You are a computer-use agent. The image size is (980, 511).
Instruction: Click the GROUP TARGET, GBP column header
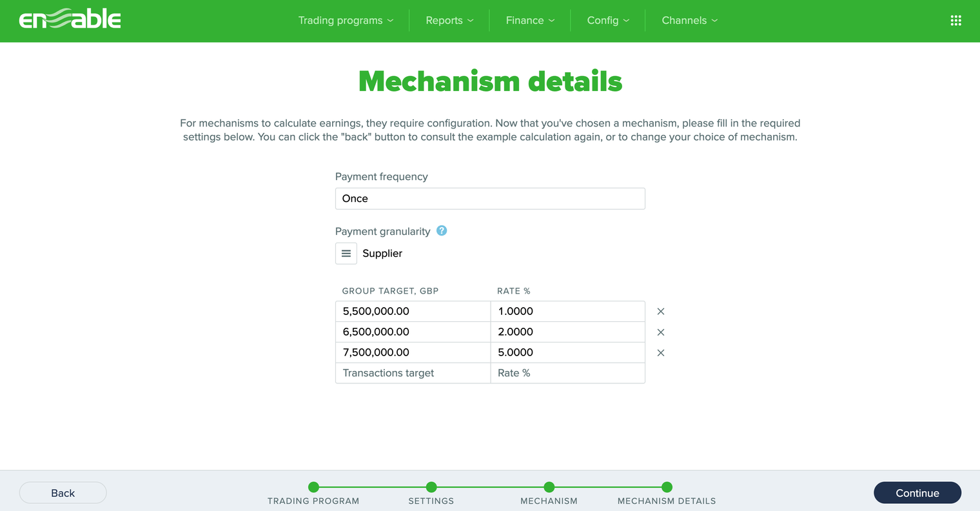tap(390, 291)
